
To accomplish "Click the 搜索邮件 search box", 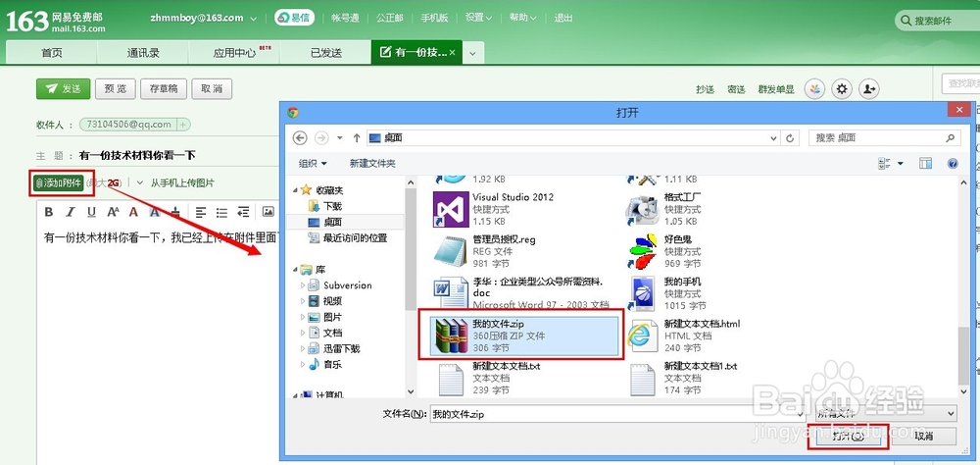I will [x=938, y=21].
